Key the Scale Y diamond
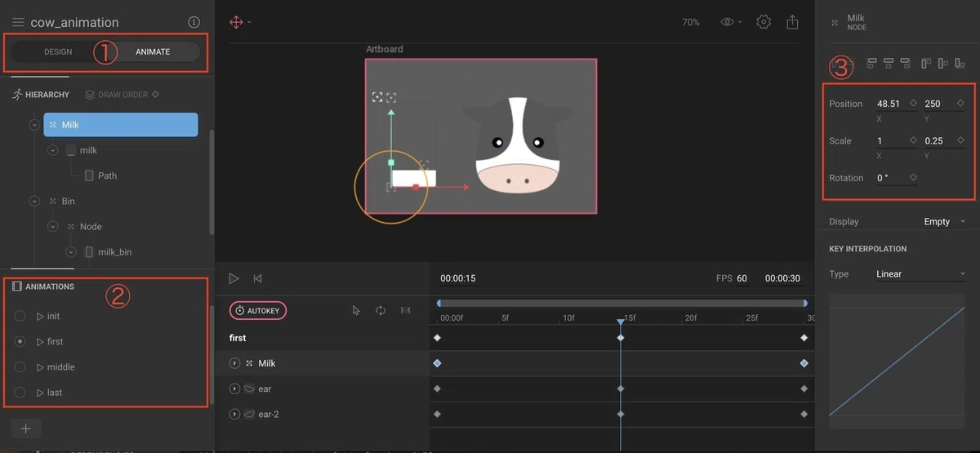 (x=960, y=140)
